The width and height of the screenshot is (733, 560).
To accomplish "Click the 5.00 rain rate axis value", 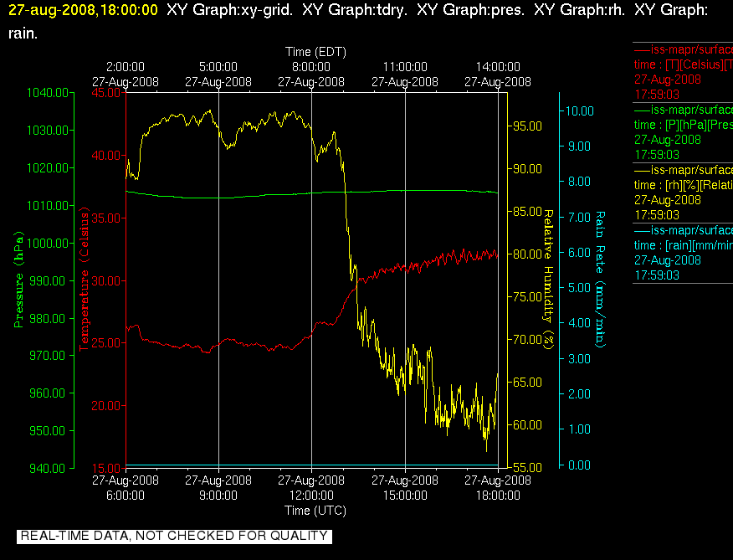I will click(580, 288).
